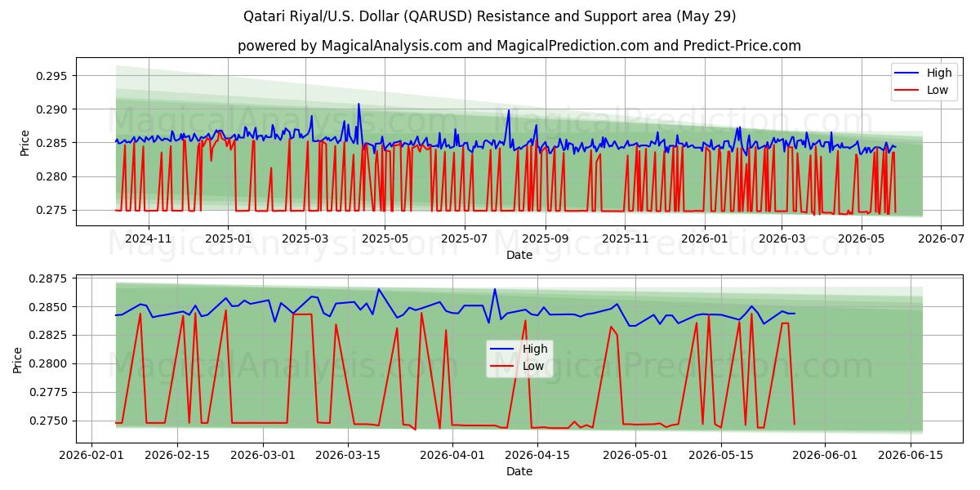Click the 2025-11 x-axis tick label

[624, 238]
